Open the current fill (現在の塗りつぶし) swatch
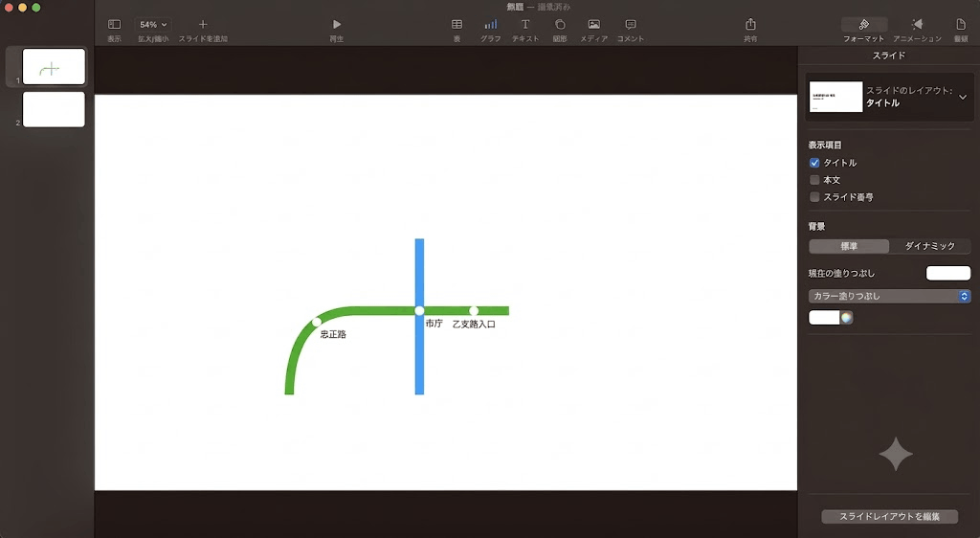Screen dimensions: 980x538 948,273
